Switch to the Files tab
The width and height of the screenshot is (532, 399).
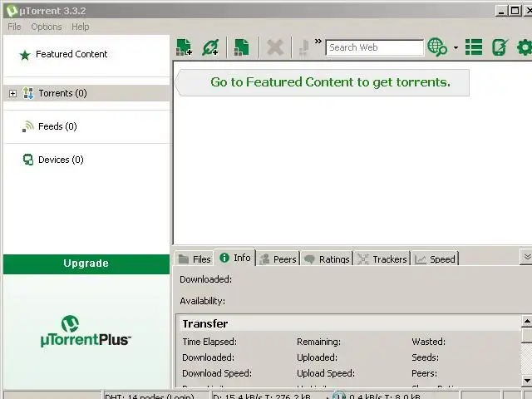tap(195, 259)
